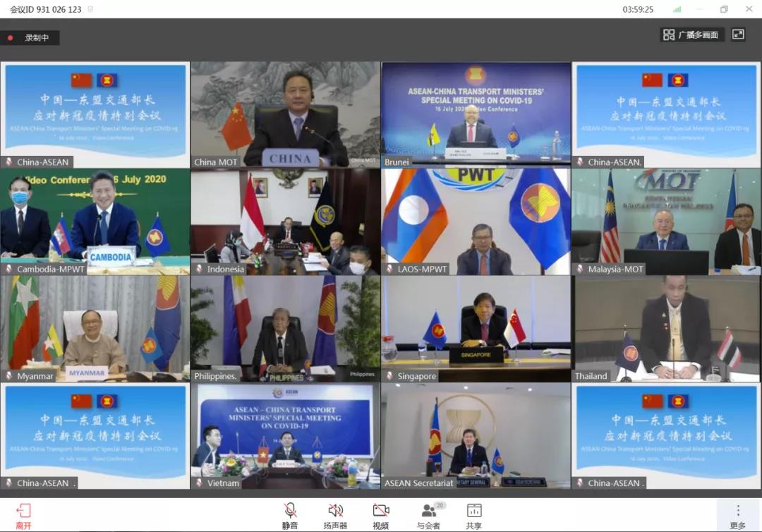This screenshot has width=762, height=532.
Task: Select the Singapore participant video
Action: [x=476, y=328]
